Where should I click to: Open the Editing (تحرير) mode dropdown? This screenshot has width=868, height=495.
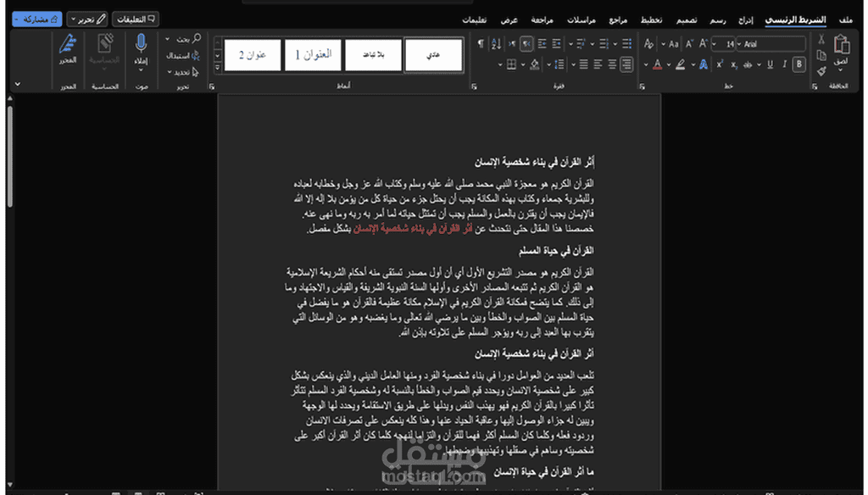tap(87, 18)
